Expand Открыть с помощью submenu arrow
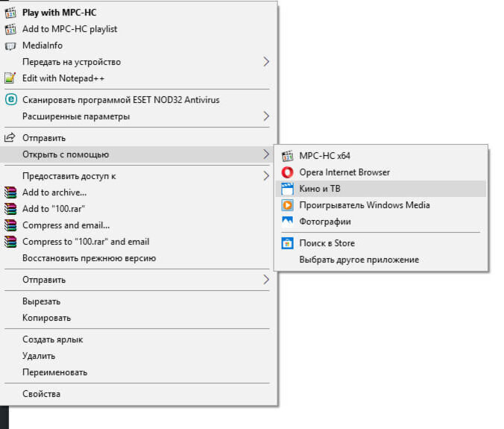Image resolution: width=504 pixels, height=429 pixels. [266, 154]
